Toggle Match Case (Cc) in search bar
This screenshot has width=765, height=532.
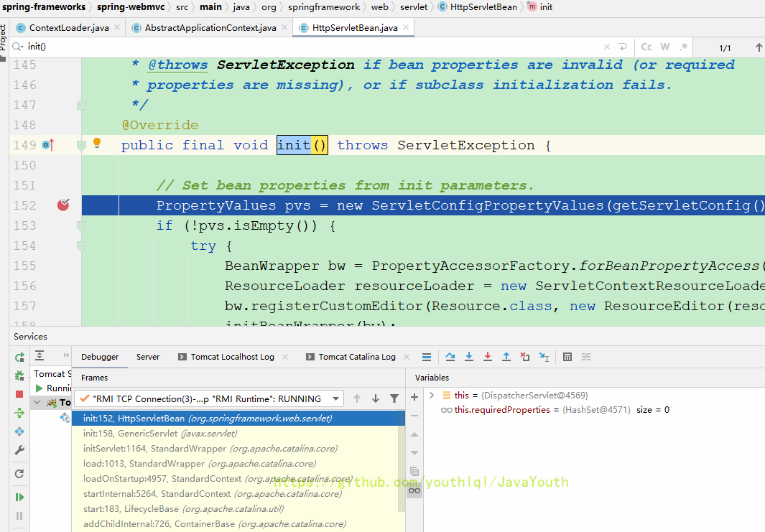[x=646, y=47]
